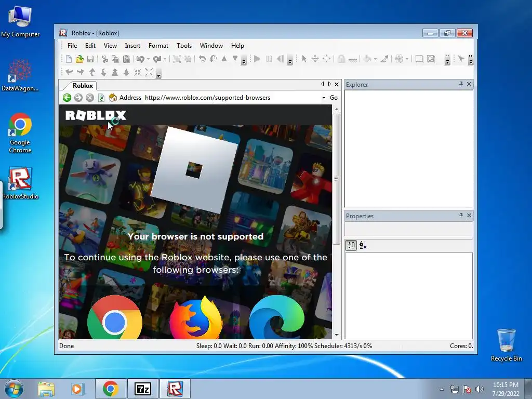The height and width of the screenshot is (399, 532).
Task: Open the Help menu
Action: point(237,46)
